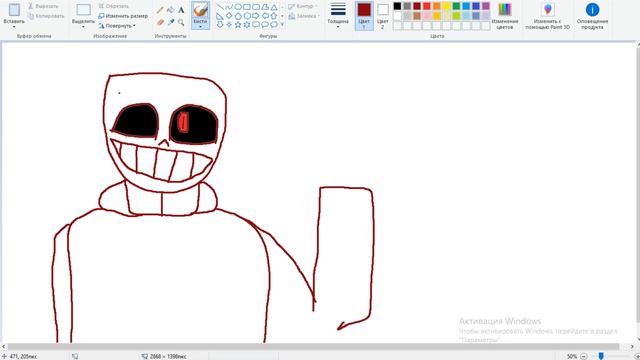Pick the purple color swatch
Image resolution: width=640 pixels, height=360 pixels.
coord(486,6)
